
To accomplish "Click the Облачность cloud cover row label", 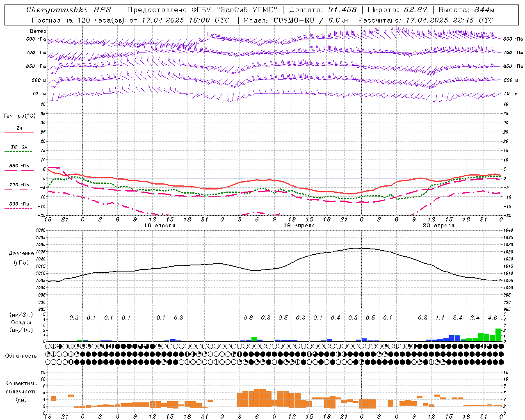I will tap(21, 356).
